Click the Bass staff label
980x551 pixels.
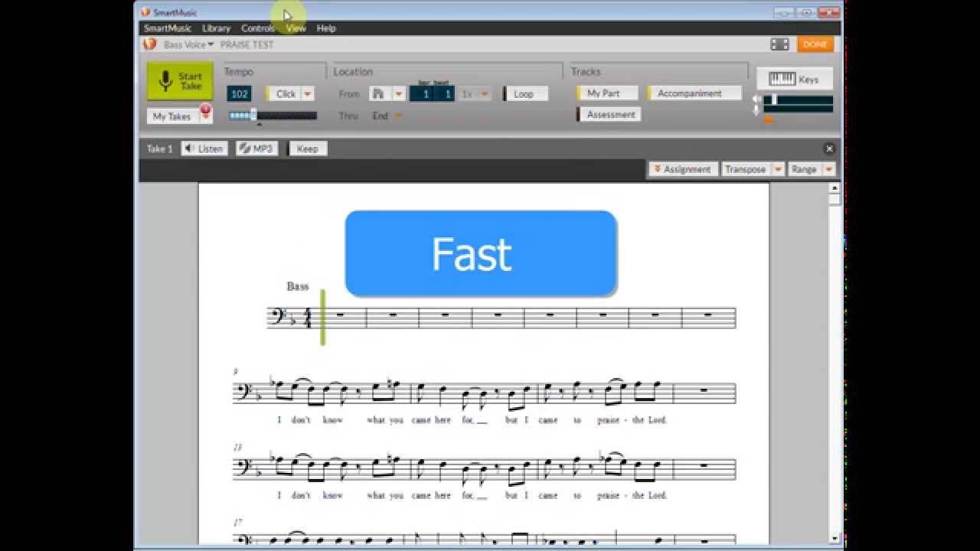click(x=298, y=286)
